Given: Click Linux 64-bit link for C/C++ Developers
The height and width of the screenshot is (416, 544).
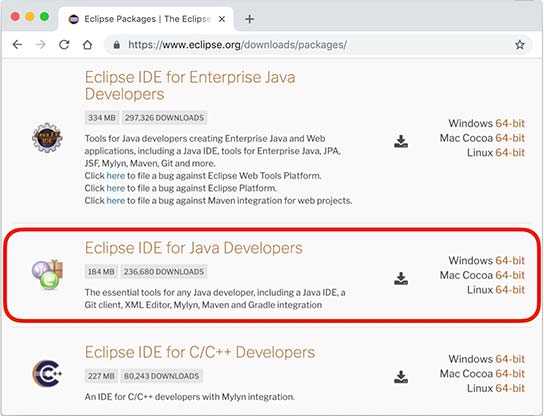Looking at the screenshot, I should coord(510,388).
